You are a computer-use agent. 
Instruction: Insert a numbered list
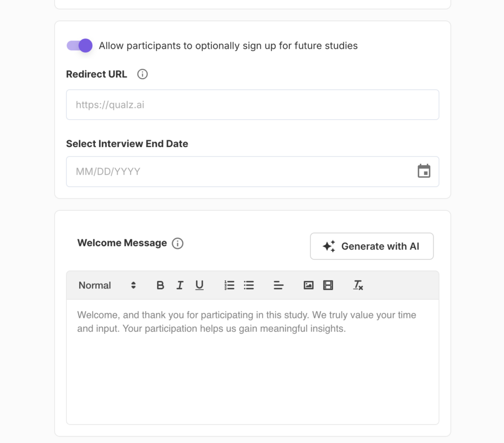(229, 285)
